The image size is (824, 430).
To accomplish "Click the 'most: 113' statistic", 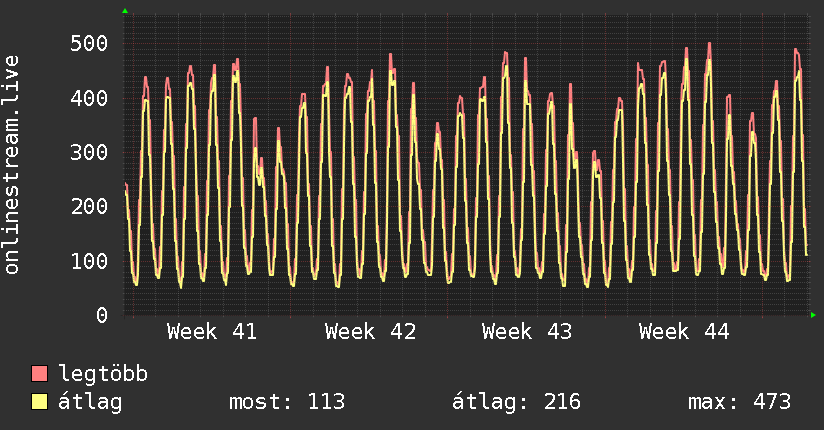I will pos(287,402).
